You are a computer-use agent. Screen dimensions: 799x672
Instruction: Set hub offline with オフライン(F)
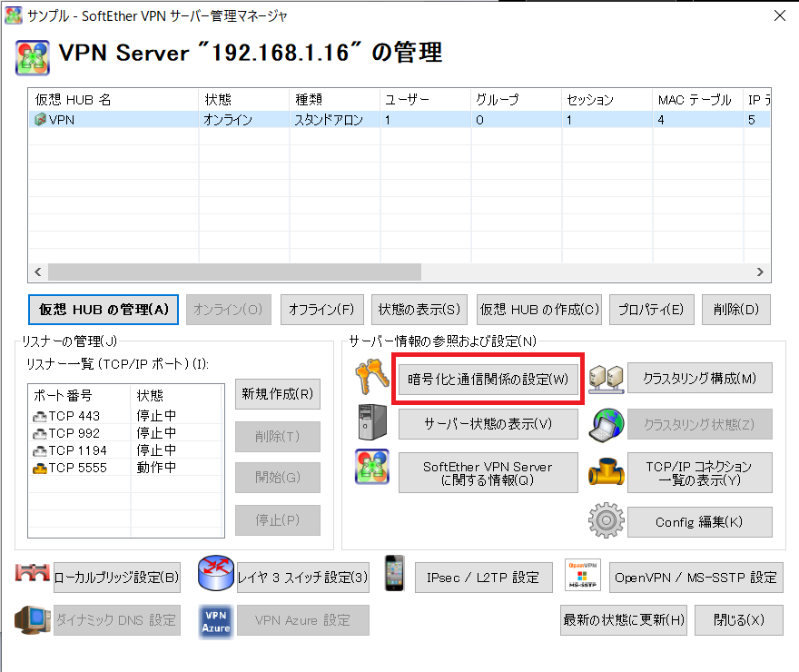322,310
